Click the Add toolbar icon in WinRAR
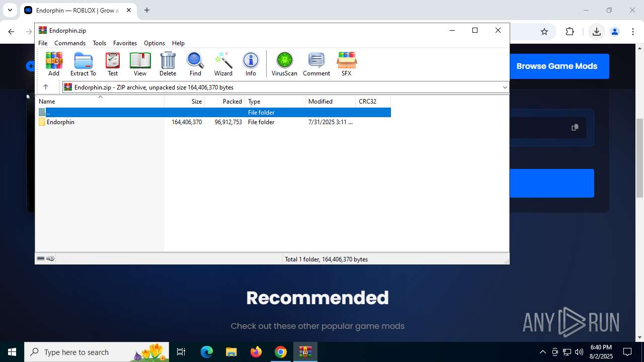 click(54, 64)
